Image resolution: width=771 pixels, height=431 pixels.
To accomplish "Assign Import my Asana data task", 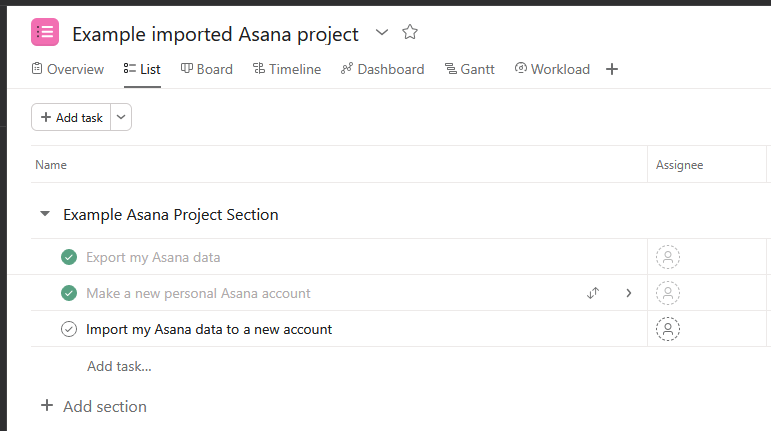I will (668, 329).
